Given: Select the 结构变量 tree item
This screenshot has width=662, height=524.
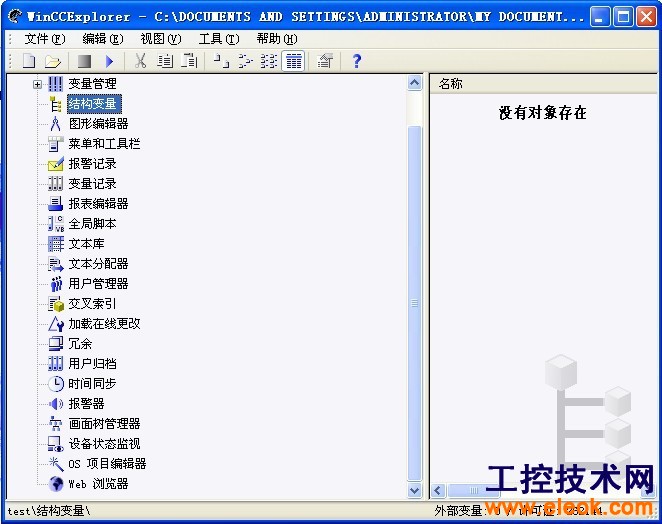Looking at the screenshot, I should pyautogui.click(x=94, y=104).
